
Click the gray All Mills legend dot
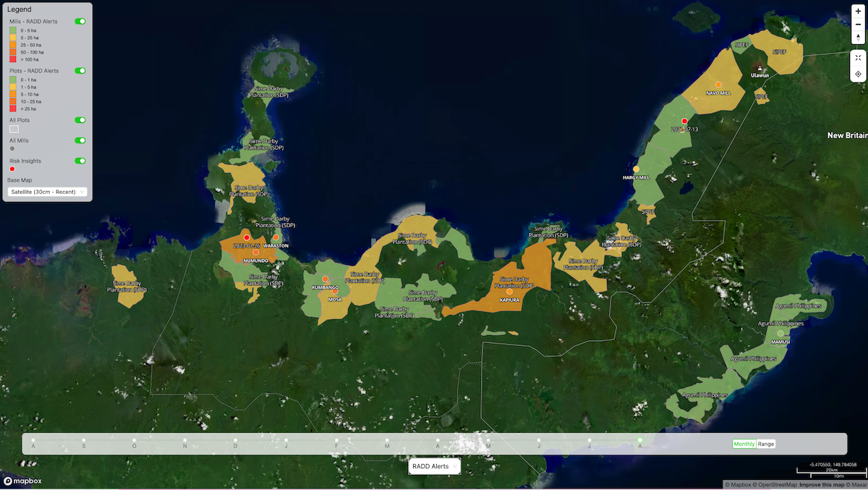click(x=12, y=148)
